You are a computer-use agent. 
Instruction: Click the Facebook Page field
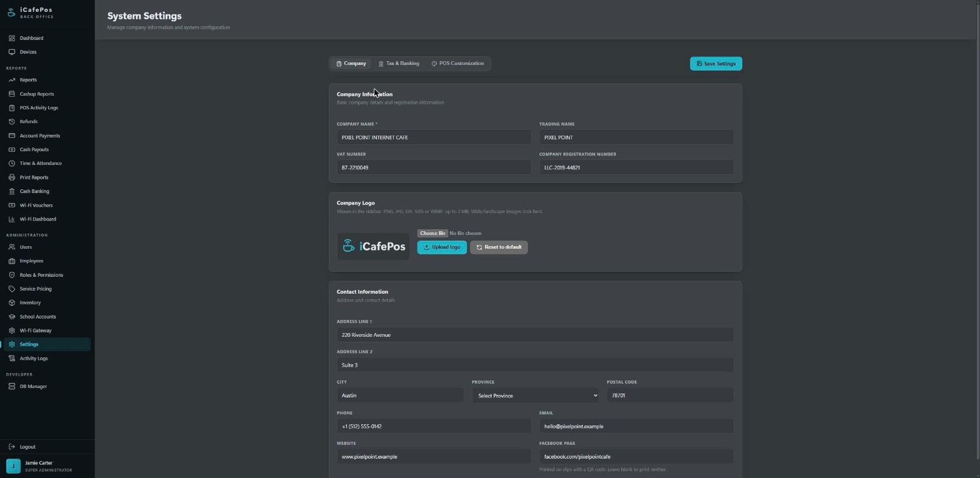[x=636, y=457]
